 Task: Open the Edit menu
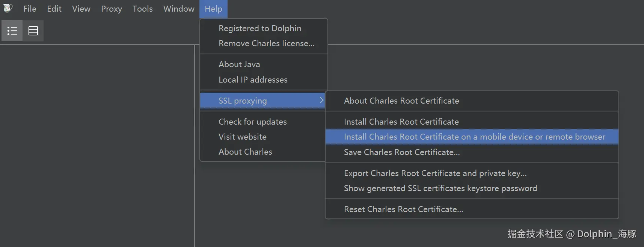[x=54, y=9]
